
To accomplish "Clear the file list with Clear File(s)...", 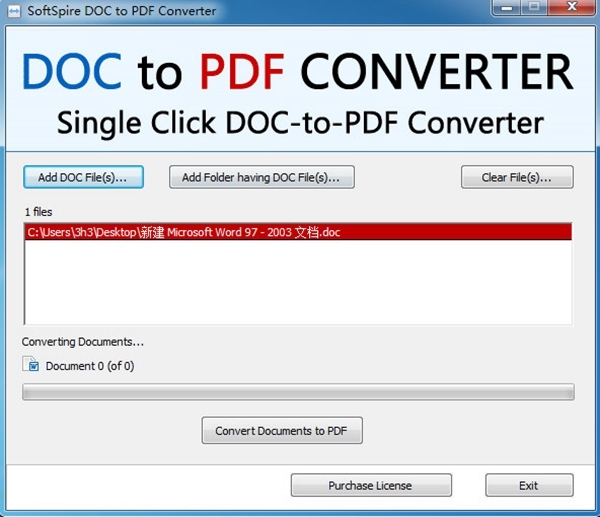I will coord(517,177).
